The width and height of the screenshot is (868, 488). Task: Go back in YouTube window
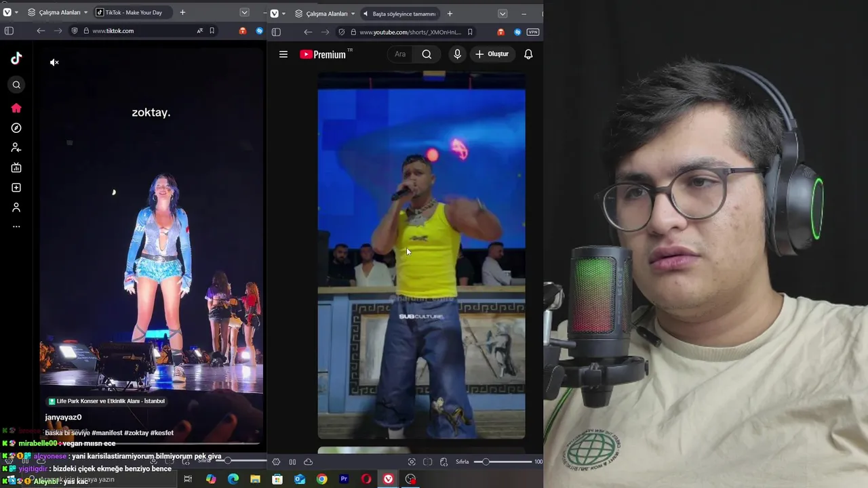click(308, 32)
